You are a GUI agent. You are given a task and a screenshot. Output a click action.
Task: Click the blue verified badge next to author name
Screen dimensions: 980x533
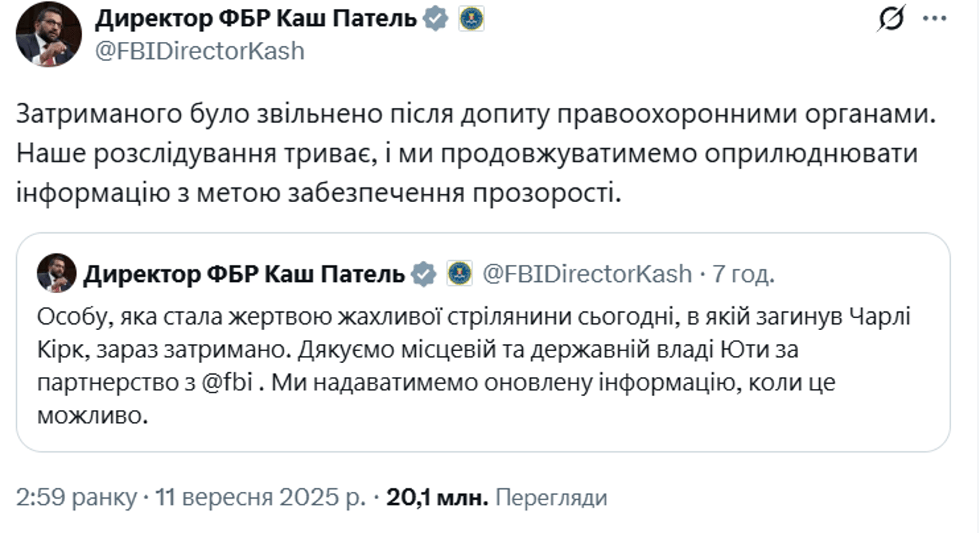click(434, 20)
